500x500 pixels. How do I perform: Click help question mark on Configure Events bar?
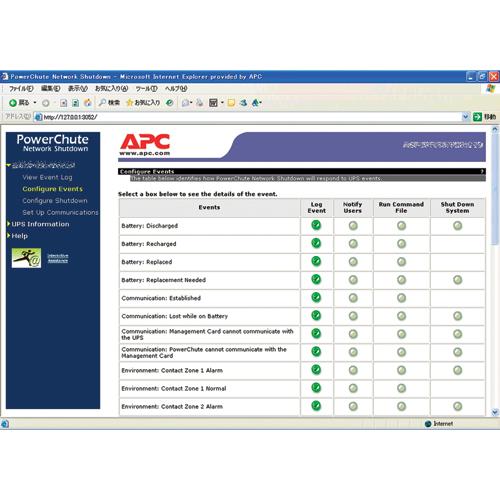pos(482,171)
